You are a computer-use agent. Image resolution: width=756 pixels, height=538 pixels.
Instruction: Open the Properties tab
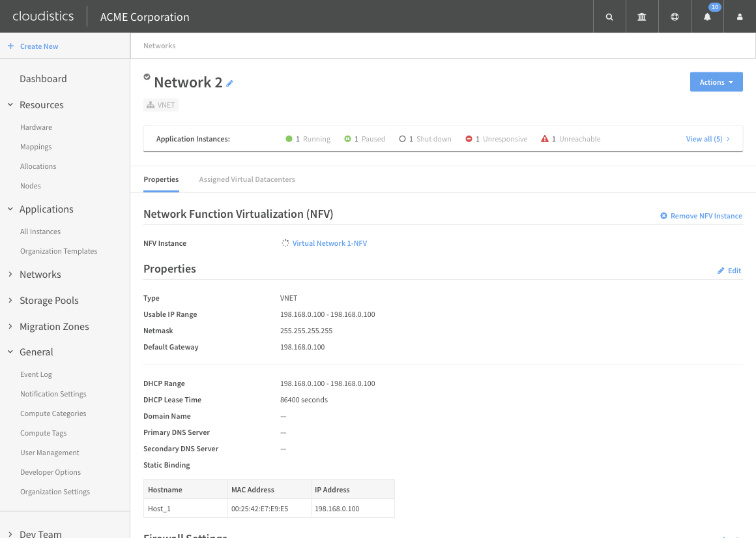(161, 179)
